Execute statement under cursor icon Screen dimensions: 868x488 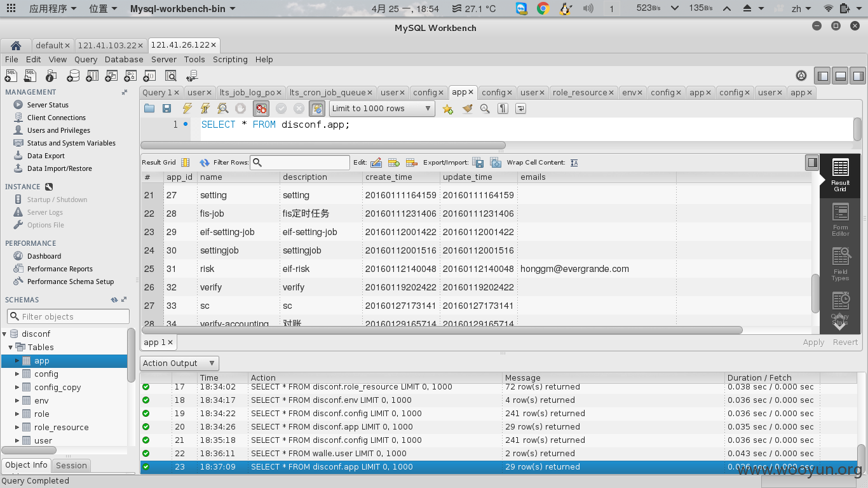(x=205, y=109)
